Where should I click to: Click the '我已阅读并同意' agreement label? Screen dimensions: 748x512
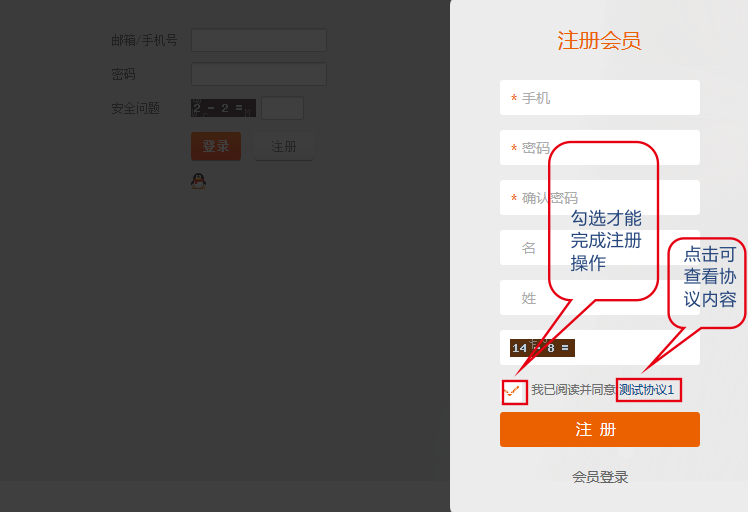[572, 390]
